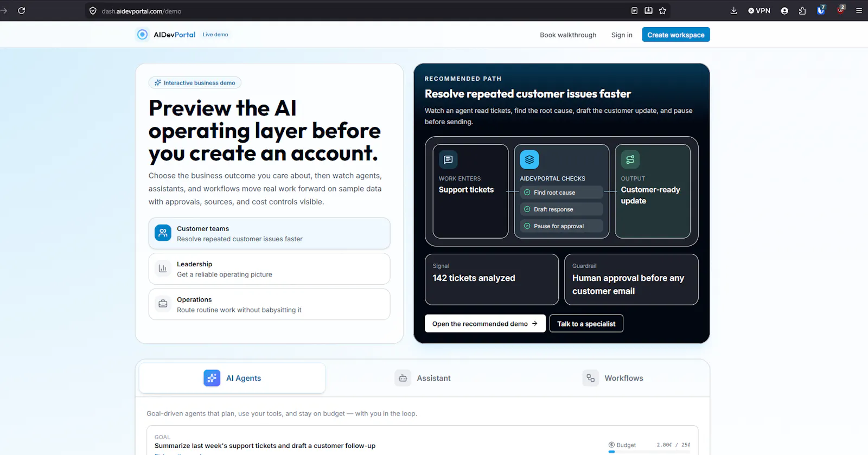Click the Budget coin icon

[x=611, y=445]
